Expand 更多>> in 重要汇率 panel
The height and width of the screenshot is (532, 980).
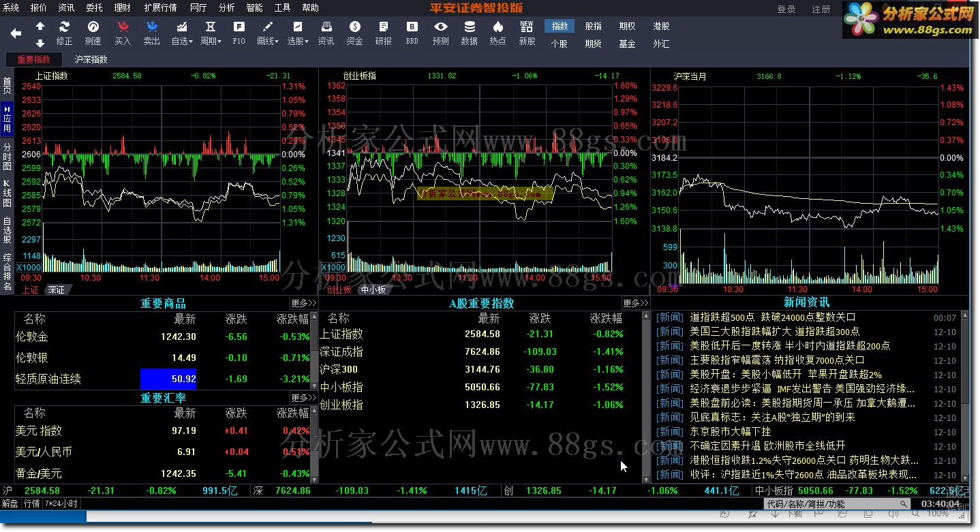[x=303, y=398]
